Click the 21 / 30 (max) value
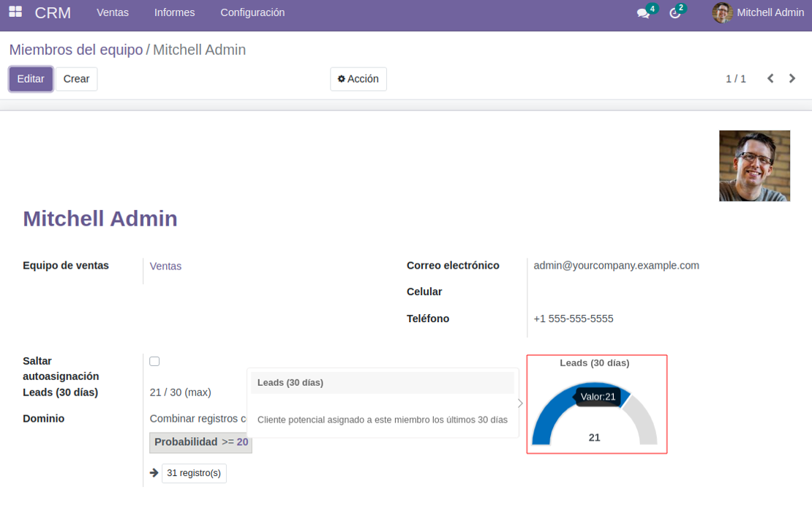This screenshot has height=514, width=812. coord(180,392)
